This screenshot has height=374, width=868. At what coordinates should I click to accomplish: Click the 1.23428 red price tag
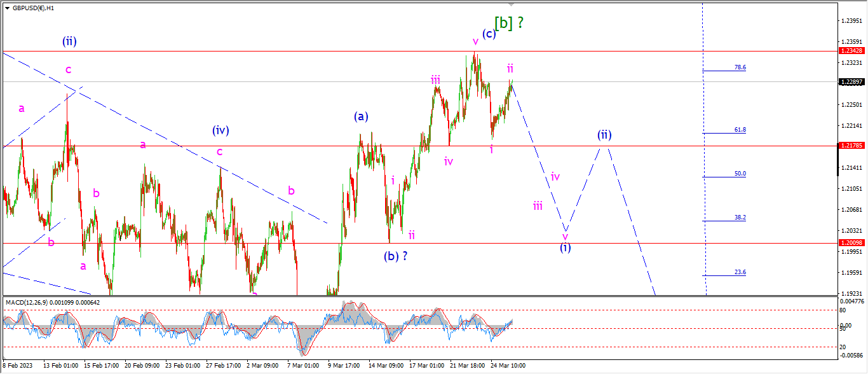pos(853,50)
